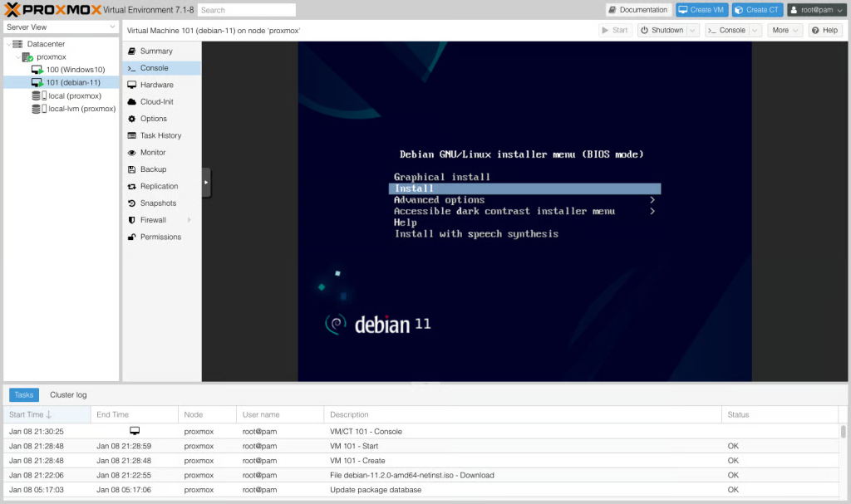The height and width of the screenshot is (504, 851).
Task: Collapse the proxmox node in tree
Action: [x=18, y=57]
